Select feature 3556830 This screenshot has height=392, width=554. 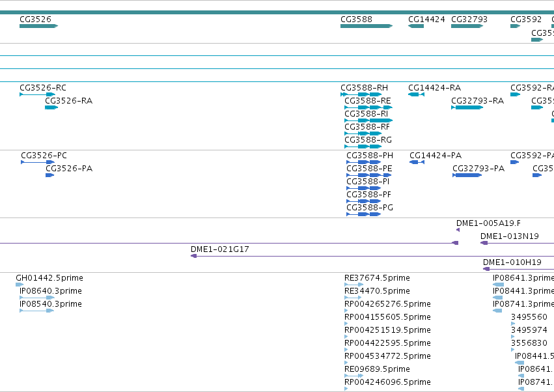click(513, 350)
